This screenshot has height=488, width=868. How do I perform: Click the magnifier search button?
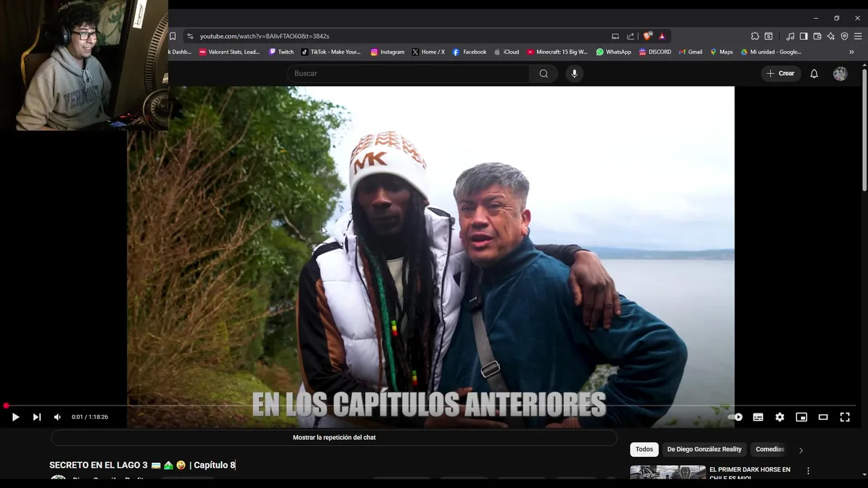point(544,73)
